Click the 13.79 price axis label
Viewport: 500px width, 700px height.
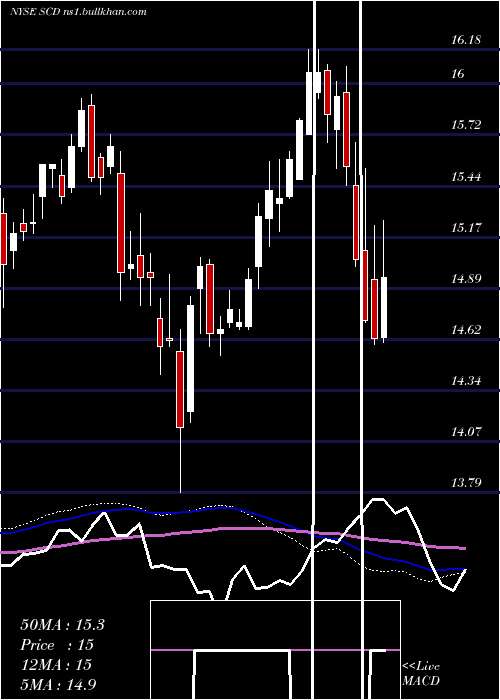pos(466,483)
